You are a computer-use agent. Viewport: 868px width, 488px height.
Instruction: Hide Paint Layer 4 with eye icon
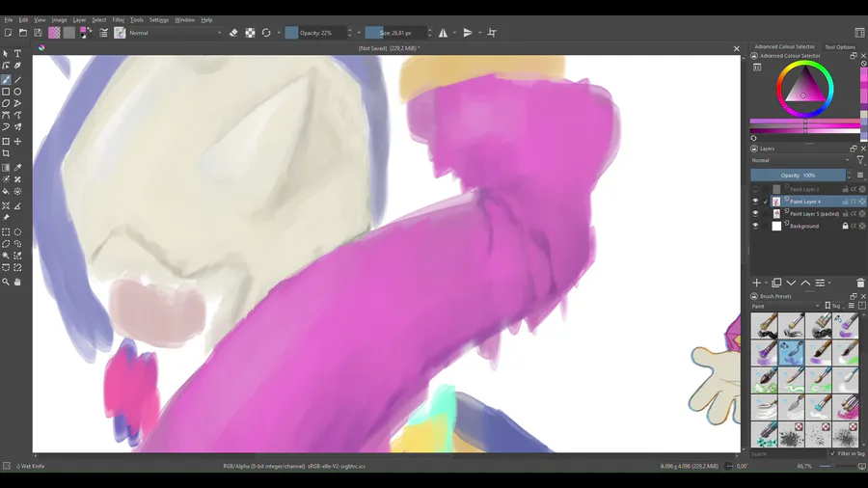click(x=755, y=202)
